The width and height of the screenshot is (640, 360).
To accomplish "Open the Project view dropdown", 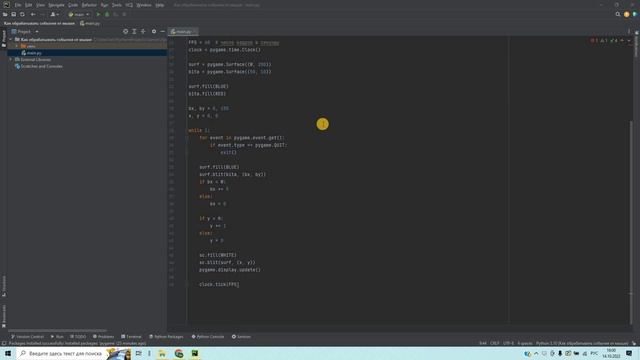I will [x=25, y=31].
